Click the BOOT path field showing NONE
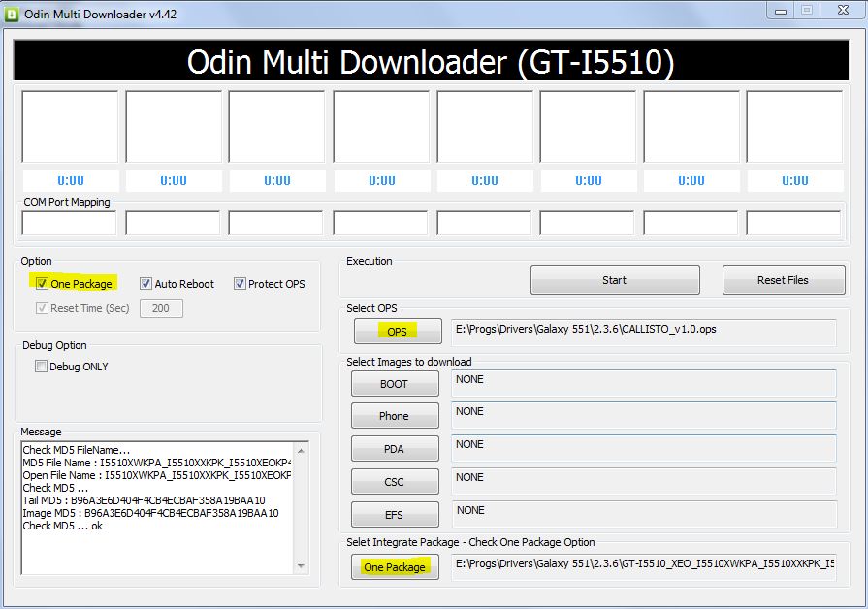The image size is (868, 609). (x=644, y=383)
